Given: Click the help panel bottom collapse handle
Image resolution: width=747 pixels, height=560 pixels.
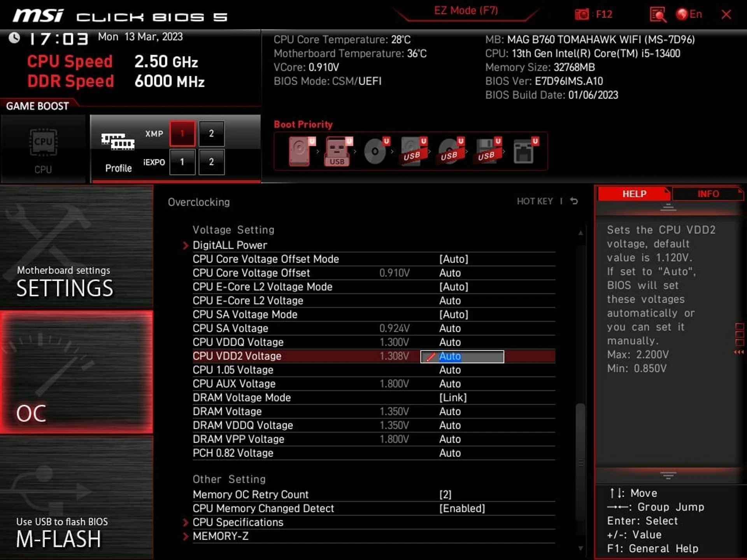Looking at the screenshot, I should (x=668, y=475).
